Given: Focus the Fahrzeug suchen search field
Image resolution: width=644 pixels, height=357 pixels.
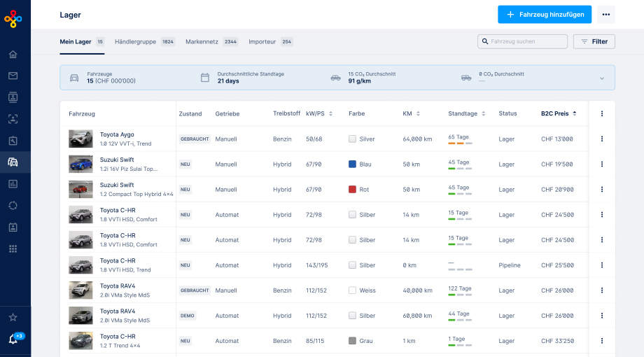Looking at the screenshot, I should click(x=522, y=41).
